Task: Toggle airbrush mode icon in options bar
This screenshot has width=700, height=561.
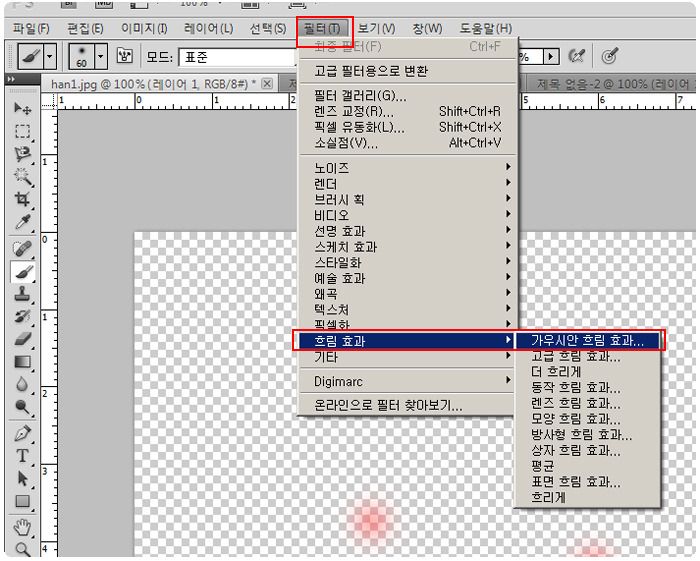Action: pos(577,56)
